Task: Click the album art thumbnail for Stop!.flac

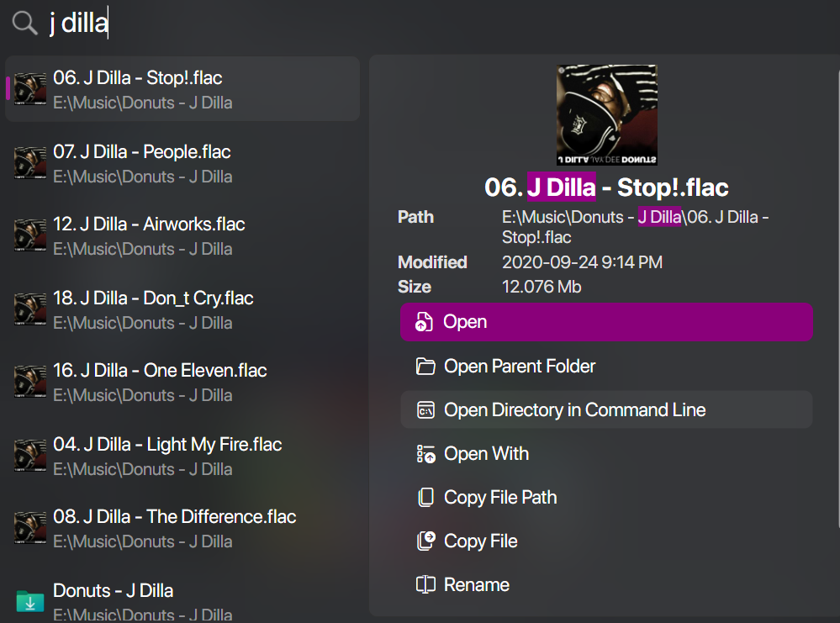Action: pyautogui.click(x=606, y=114)
